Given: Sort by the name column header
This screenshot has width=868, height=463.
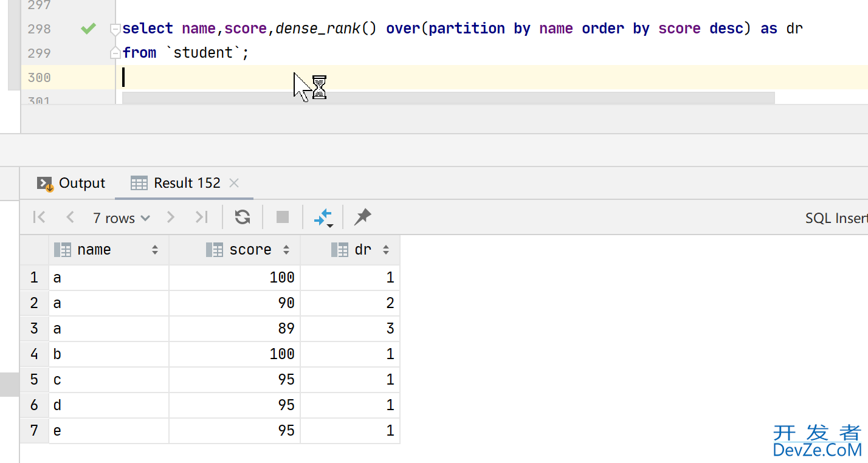Looking at the screenshot, I should point(109,250).
